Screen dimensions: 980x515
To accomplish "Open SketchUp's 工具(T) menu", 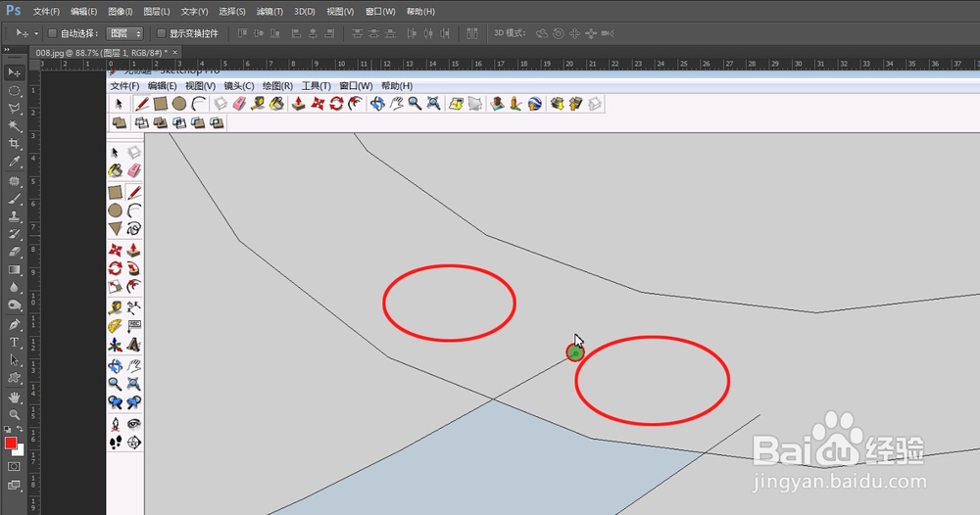I will pos(317,86).
